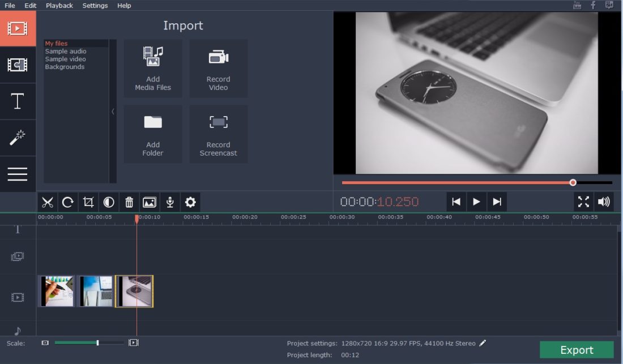Rotate the clip with the rotate icon
The height and width of the screenshot is (364, 623).
click(68, 202)
